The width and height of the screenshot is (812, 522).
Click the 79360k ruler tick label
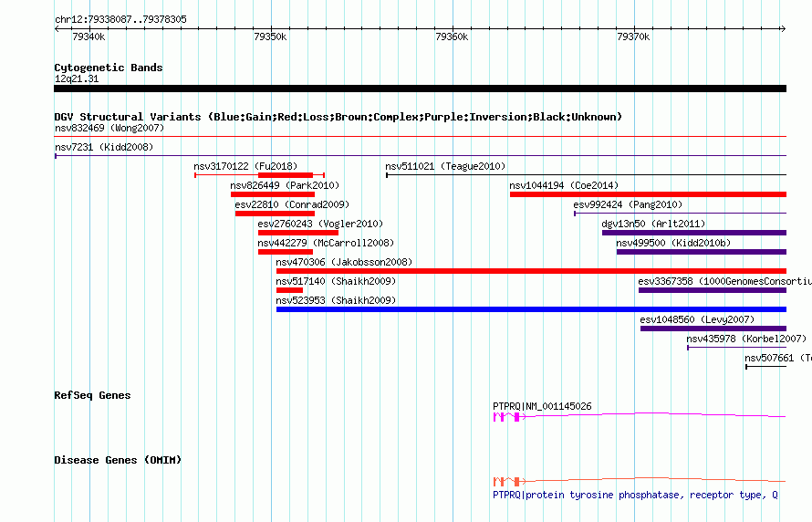(x=452, y=37)
